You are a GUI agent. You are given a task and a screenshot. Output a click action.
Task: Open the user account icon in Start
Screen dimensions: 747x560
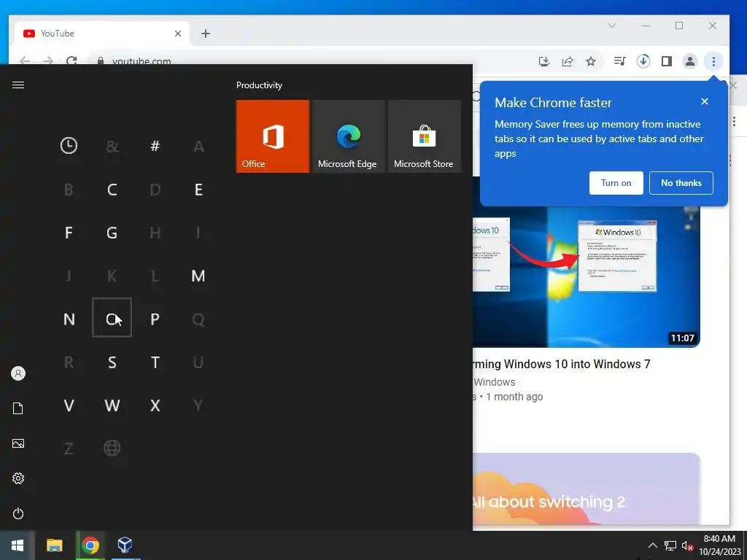(18, 373)
